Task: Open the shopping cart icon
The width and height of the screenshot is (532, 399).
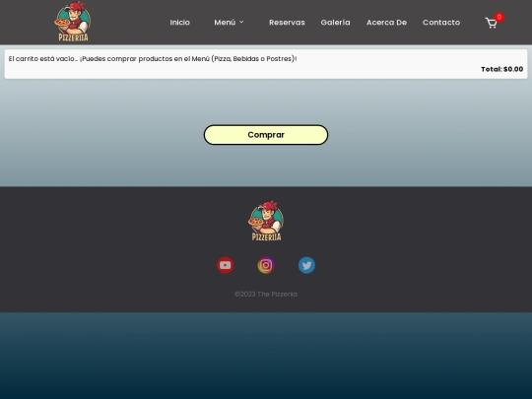Action: coord(491,23)
